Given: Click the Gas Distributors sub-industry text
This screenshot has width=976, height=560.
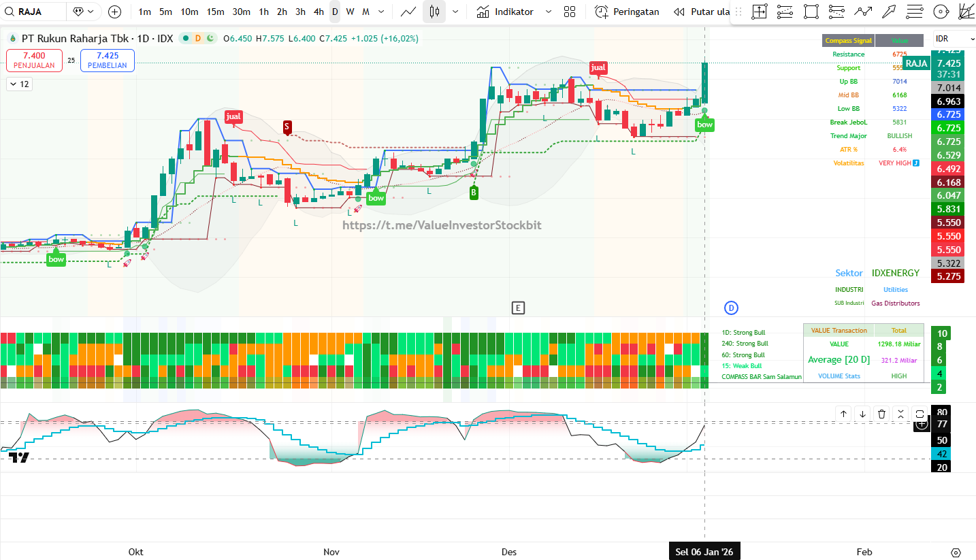Looking at the screenshot, I should pos(896,303).
